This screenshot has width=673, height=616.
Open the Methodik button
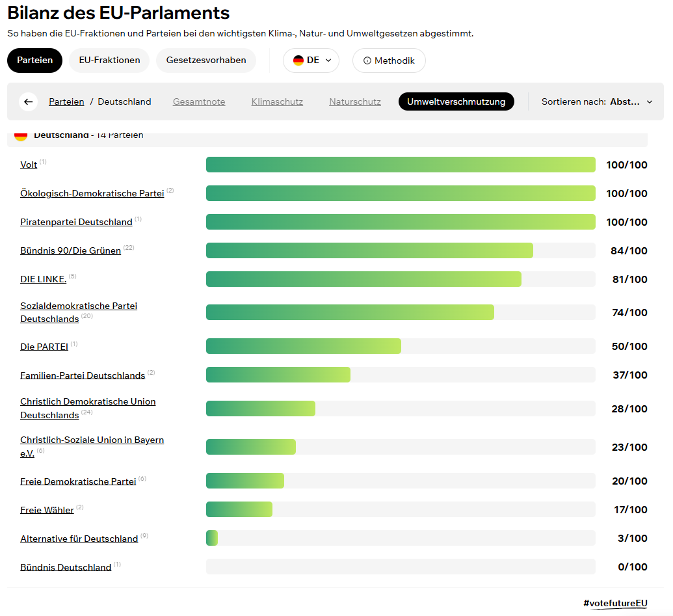click(389, 60)
